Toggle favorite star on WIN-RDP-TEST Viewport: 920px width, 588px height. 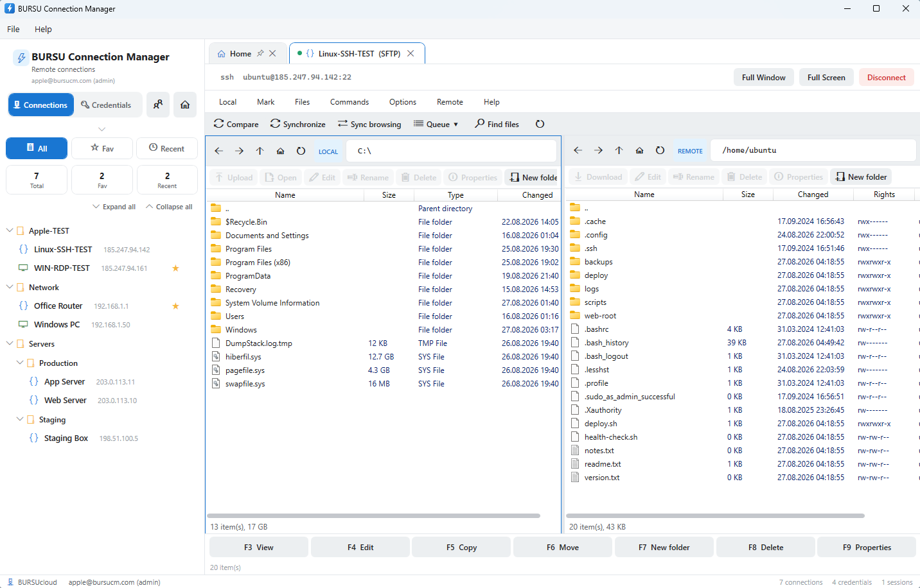point(175,268)
